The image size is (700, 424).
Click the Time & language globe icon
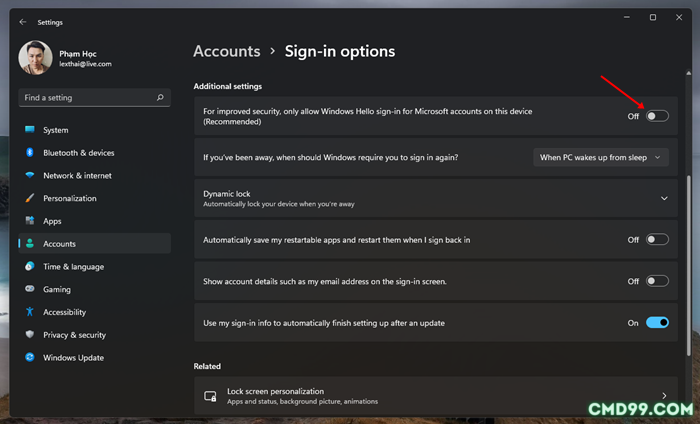[30, 266]
